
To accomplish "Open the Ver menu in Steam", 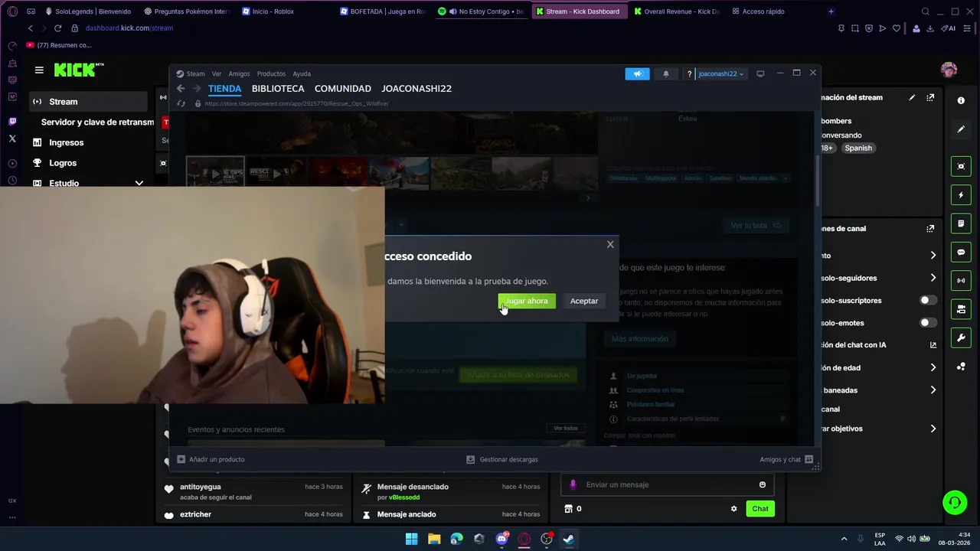I will 217,73.
